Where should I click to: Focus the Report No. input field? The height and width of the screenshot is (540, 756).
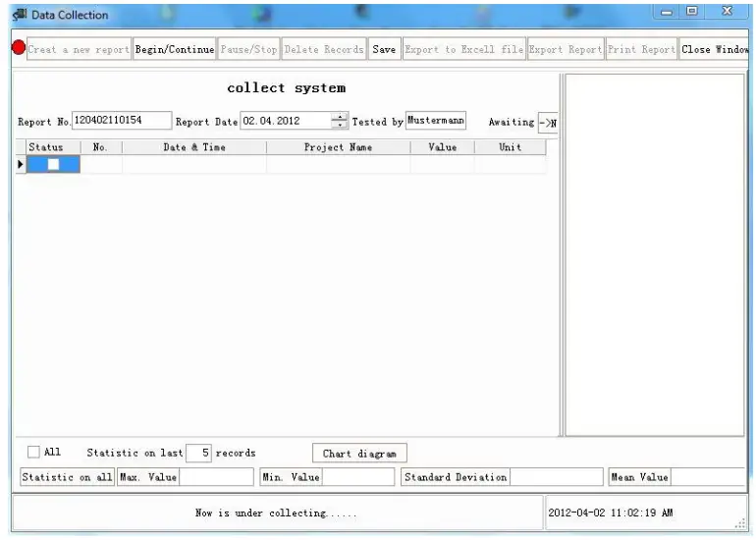coord(122,121)
